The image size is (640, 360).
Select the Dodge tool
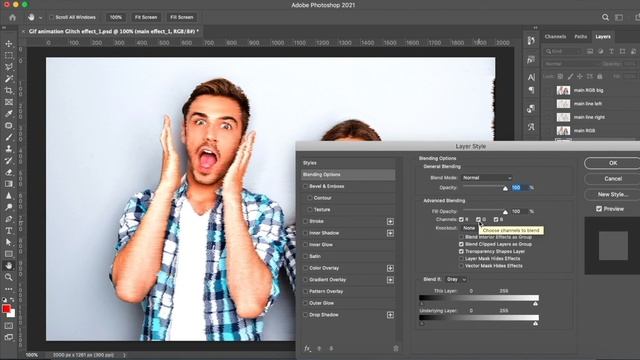point(9,207)
